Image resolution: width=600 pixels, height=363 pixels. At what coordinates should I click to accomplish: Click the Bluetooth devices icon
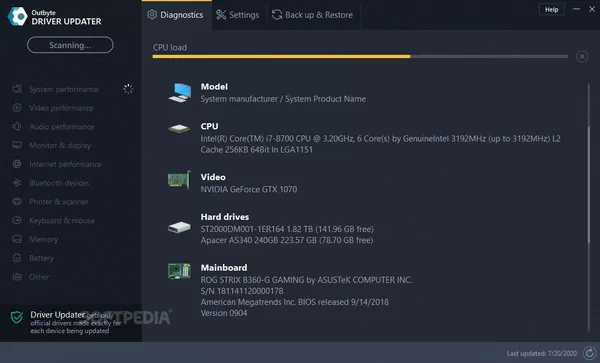coord(17,183)
